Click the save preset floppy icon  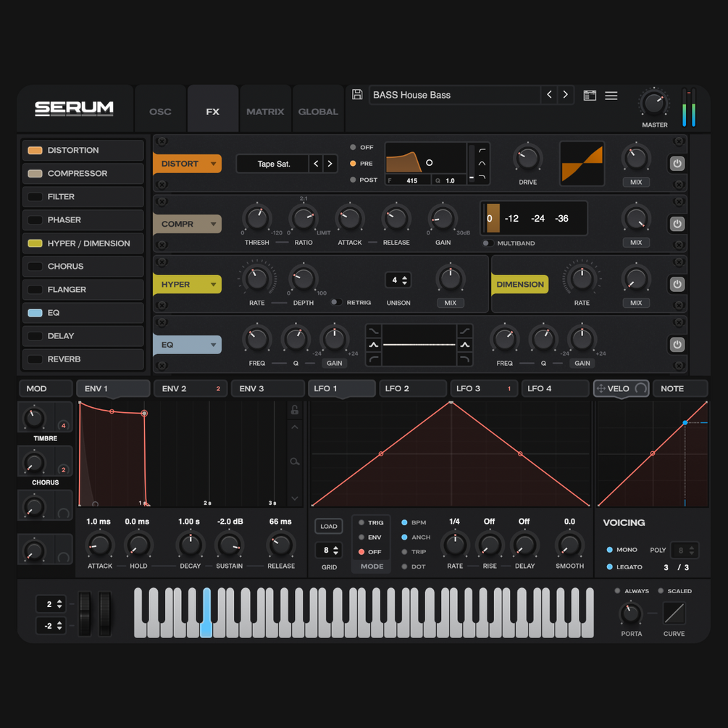point(357,95)
